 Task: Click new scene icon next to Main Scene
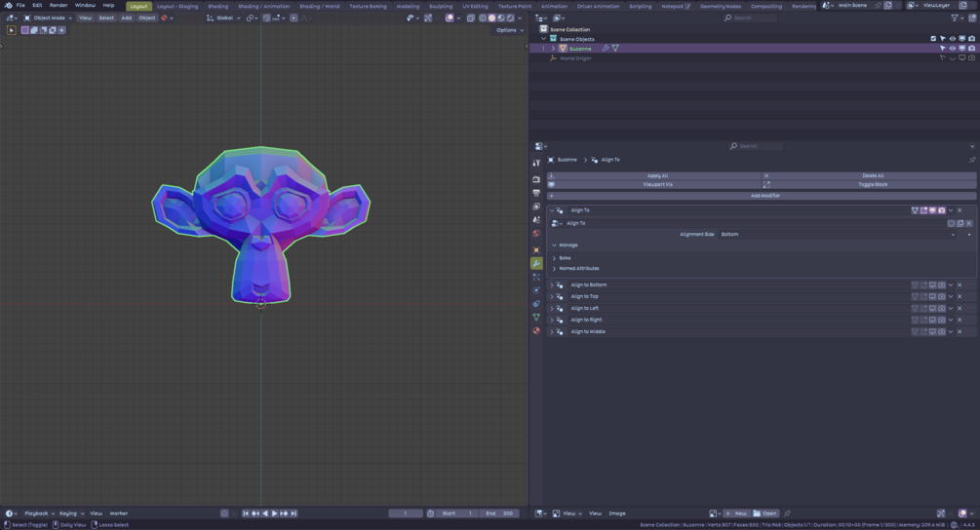click(888, 5)
